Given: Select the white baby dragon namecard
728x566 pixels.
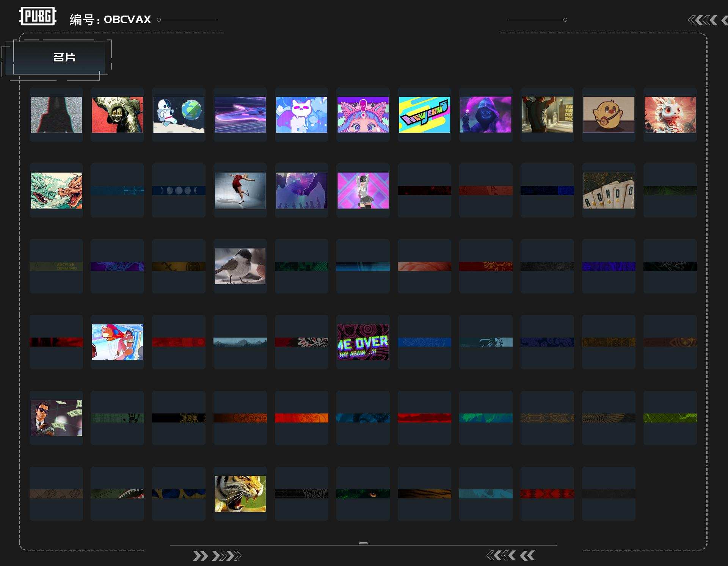Looking at the screenshot, I should pos(670,114).
